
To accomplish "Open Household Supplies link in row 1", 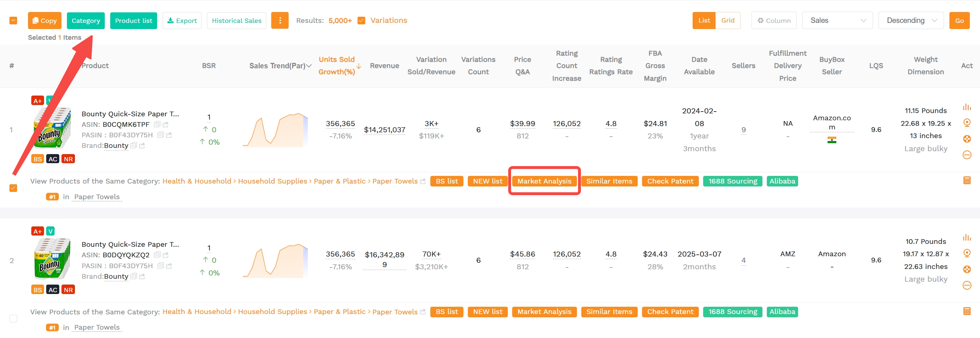I will [272, 181].
